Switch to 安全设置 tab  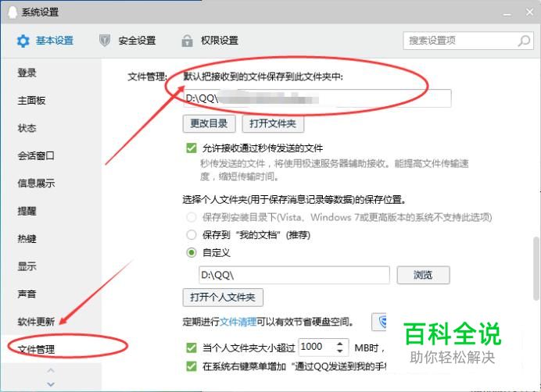pyautogui.click(x=127, y=41)
